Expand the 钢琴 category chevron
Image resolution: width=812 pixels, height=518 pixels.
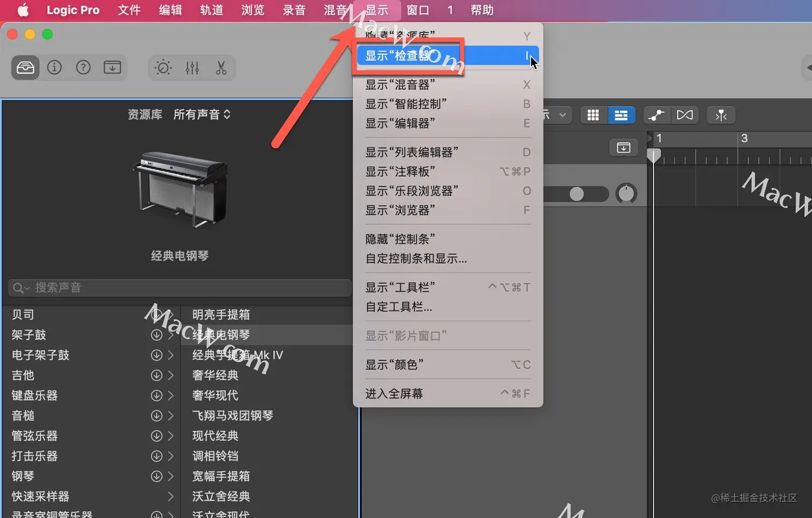click(171, 476)
